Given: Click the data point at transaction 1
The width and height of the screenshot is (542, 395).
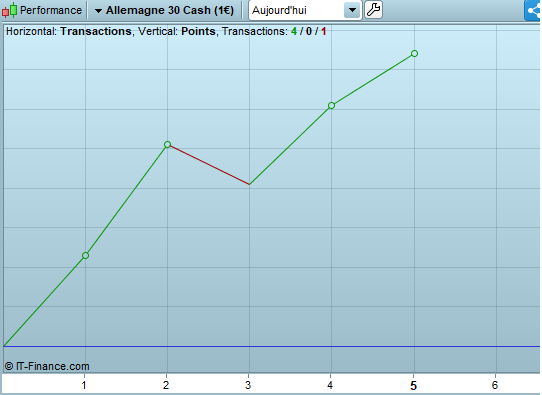Looking at the screenshot, I should pos(85,255).
